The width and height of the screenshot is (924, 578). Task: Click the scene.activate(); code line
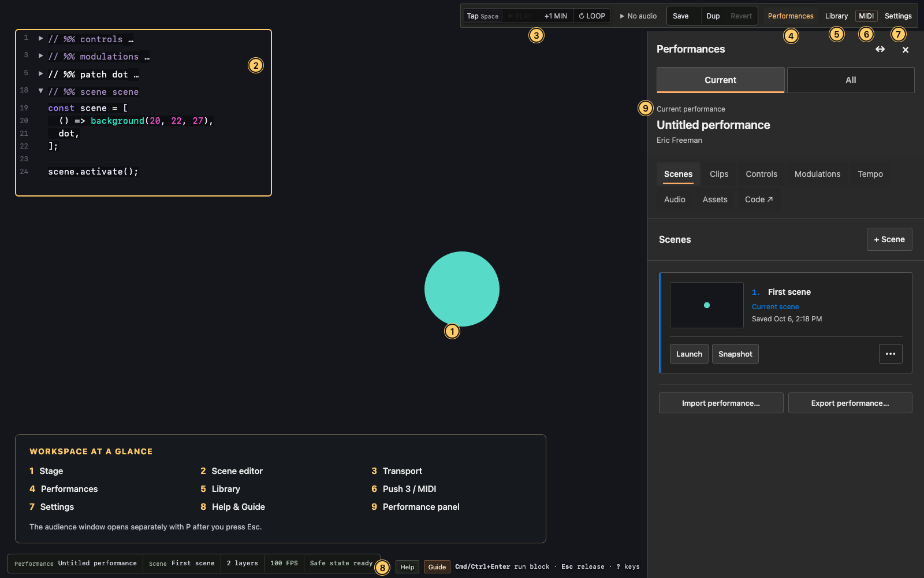tap(94, 172)
